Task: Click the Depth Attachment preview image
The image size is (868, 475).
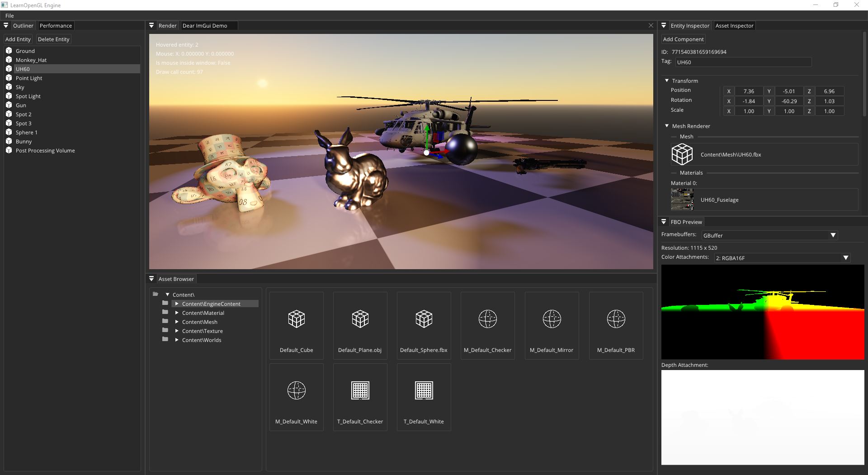Action: pos(763,418)
